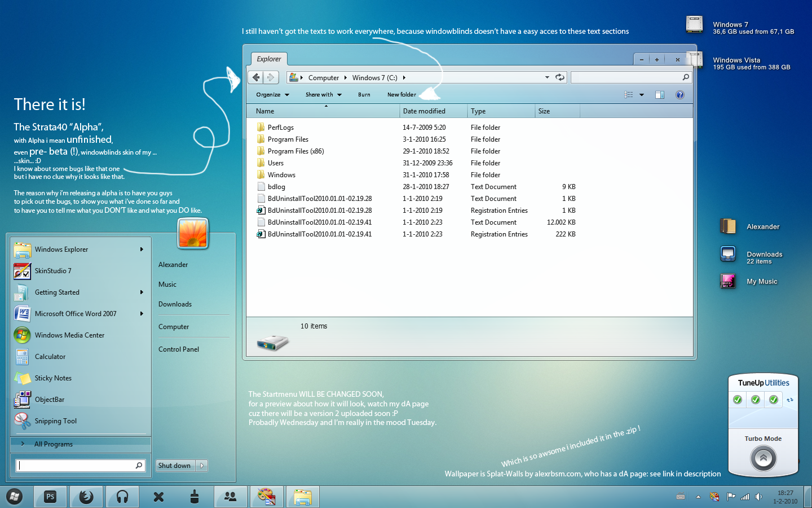Click the Back arrow in Explorer
Viewport: 812px width, 508px height.
(x=257, y=77)
